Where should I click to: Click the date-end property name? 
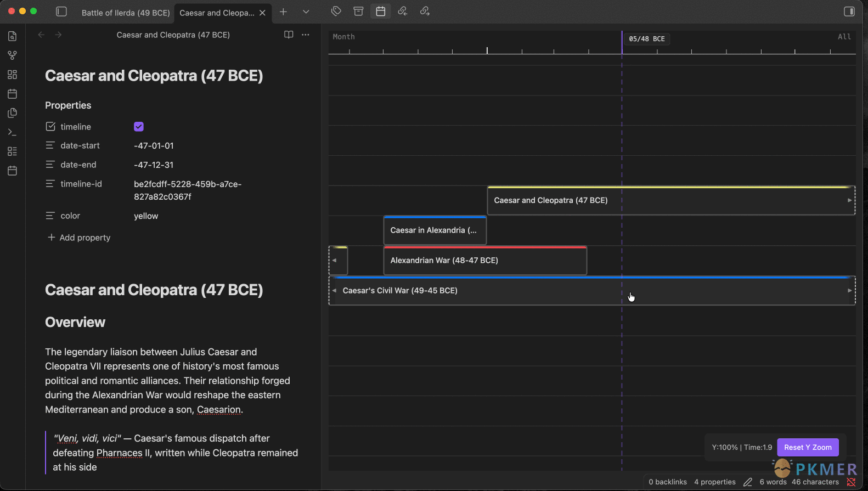[78, 165]
